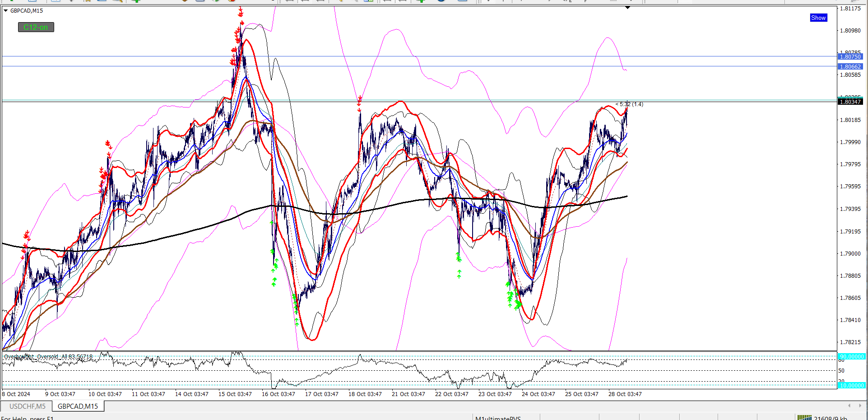
Task: Toggle the C12-on indicator button
Action: (x=36, y=27)
